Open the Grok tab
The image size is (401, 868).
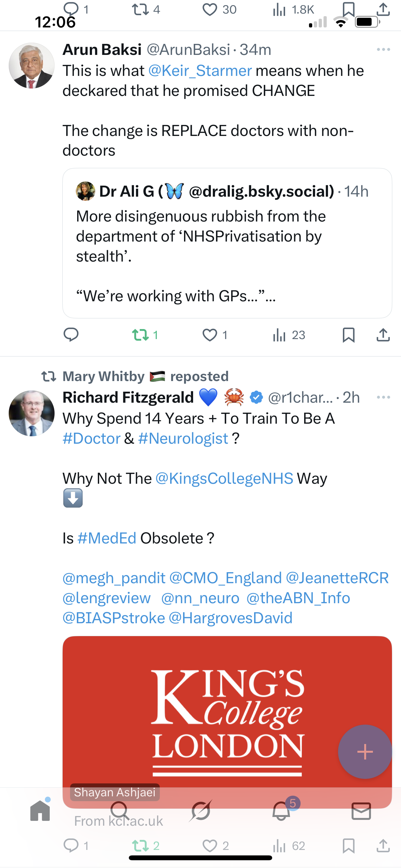tap(201, 811)
